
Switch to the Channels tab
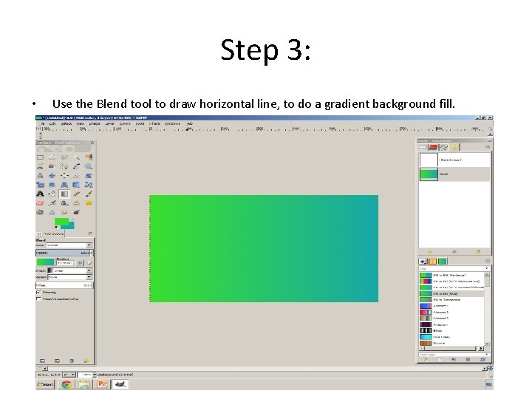[433, 147]
